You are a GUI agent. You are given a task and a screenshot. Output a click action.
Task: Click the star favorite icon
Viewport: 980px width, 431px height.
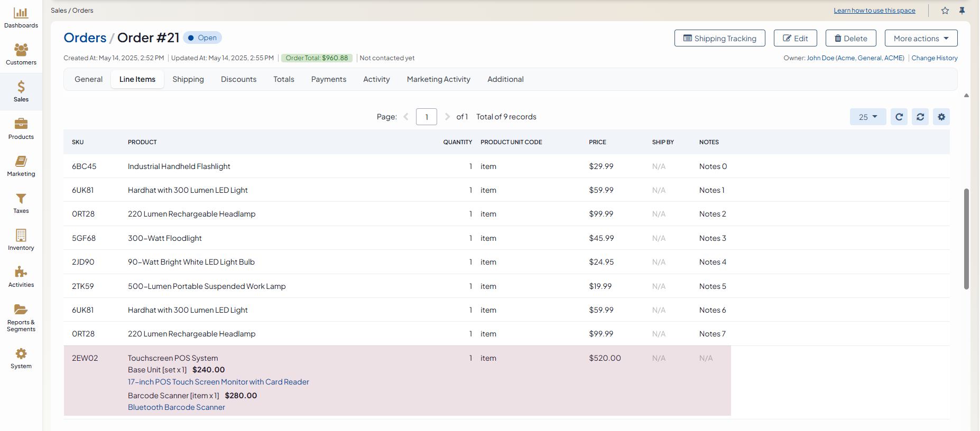[945, 11]
